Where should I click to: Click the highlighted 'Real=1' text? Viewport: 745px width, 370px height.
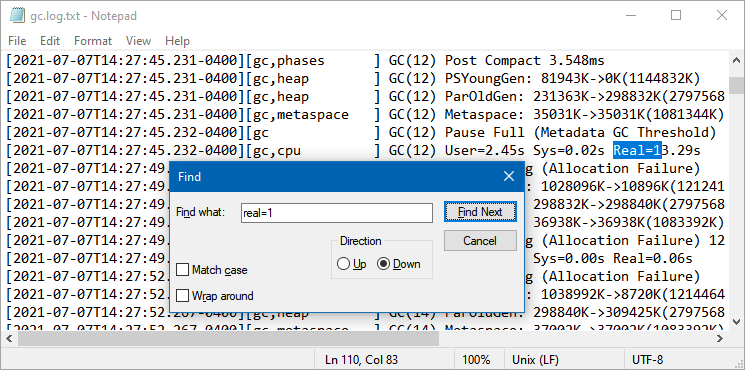tap(637, 151)
